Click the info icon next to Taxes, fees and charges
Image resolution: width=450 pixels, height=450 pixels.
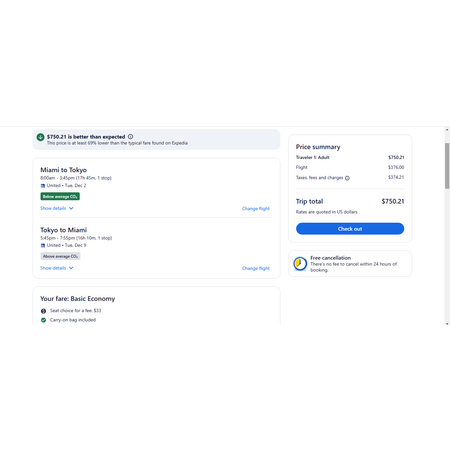pos(347,178)
